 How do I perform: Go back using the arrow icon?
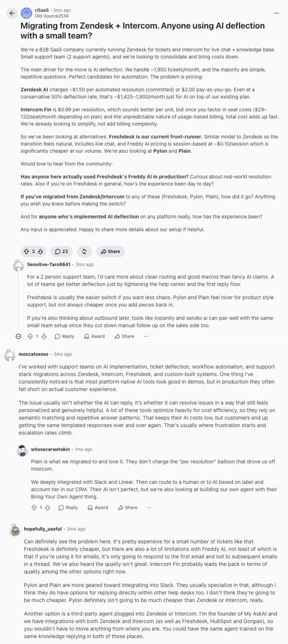point(12,13)
